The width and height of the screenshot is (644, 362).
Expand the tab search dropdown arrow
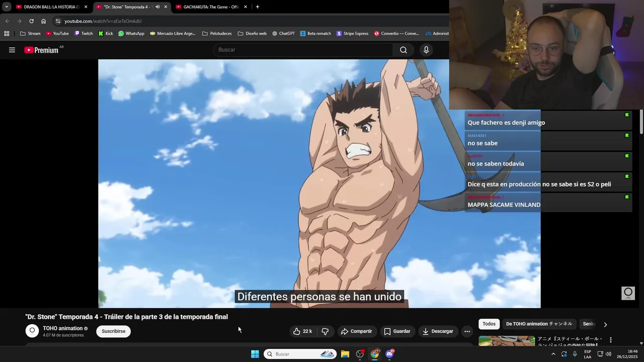click(x=7, y=7)
